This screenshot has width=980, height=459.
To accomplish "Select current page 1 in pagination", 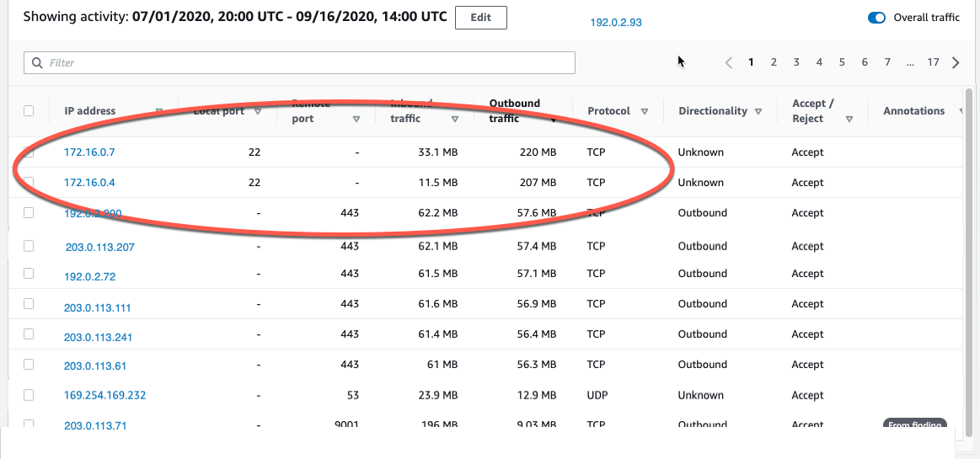I will click(751, 62).
